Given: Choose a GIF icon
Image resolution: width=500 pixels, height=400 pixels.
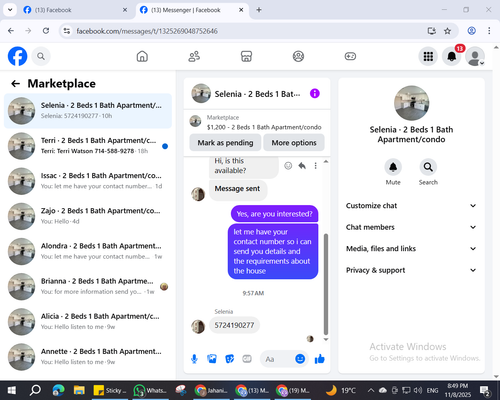Looking at the screenshot, I should click(247, 359).
